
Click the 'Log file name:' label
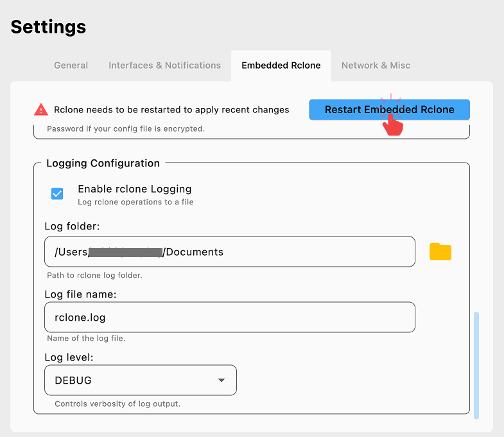click(x=80, y=294)
